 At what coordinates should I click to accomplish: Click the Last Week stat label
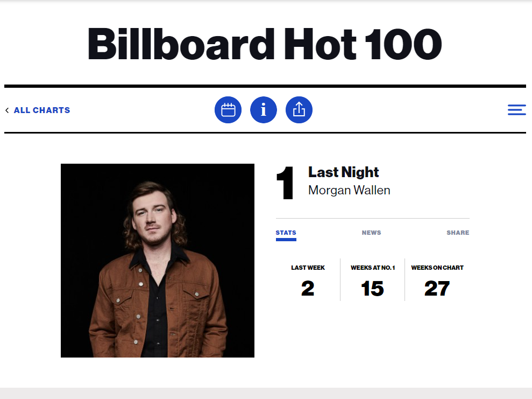[x=308, y=268]
